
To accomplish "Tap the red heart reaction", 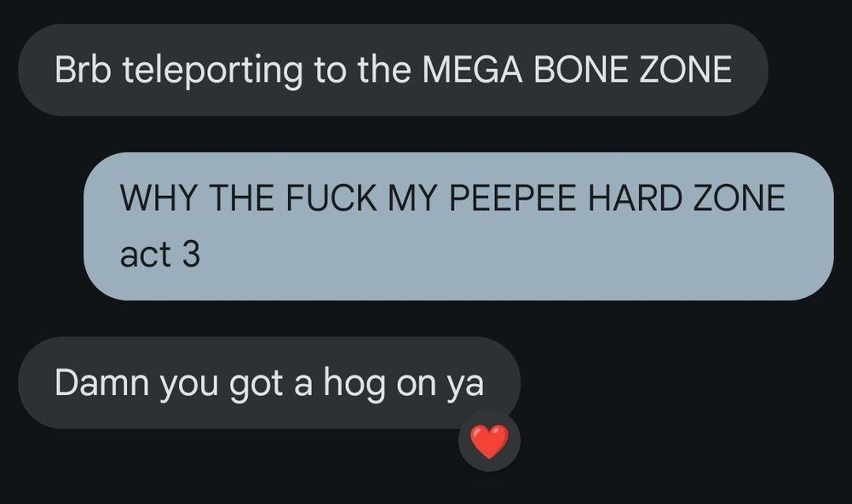I will click(x=489, y=441).
